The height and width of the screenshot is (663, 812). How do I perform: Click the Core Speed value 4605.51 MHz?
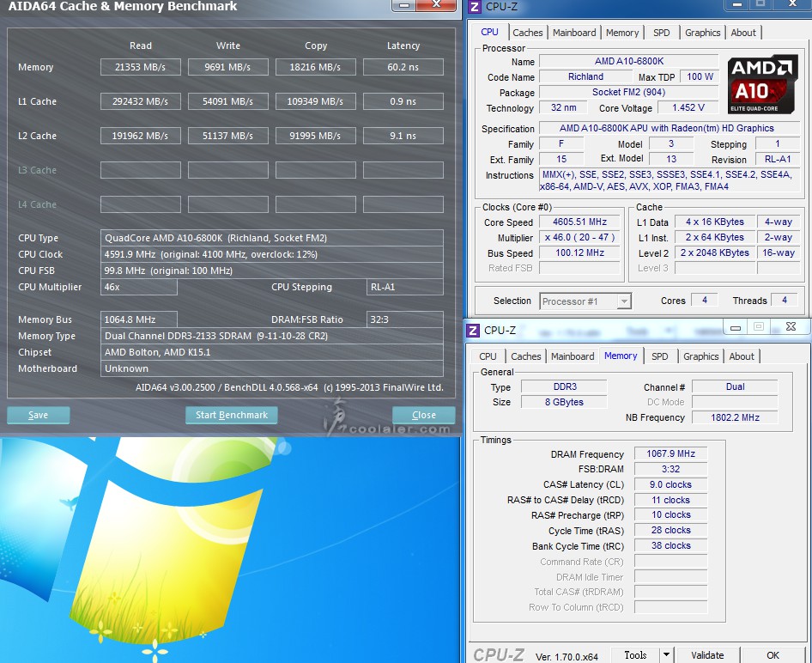click(x=579, y=222)
